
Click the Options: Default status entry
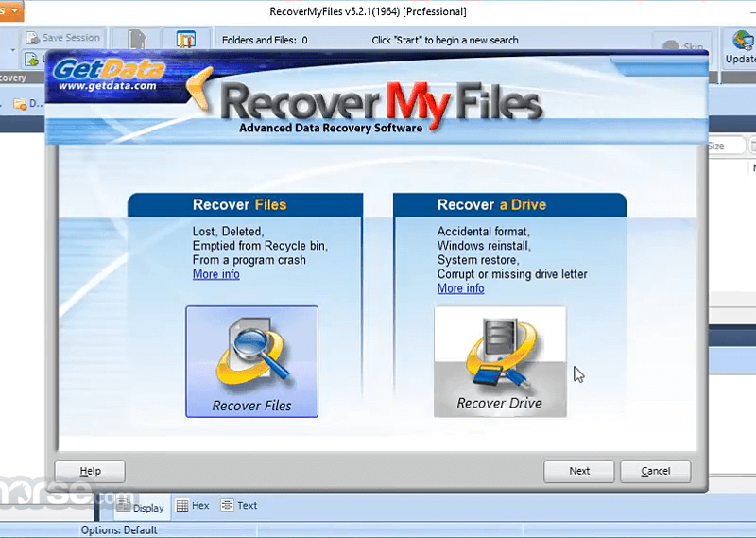point(119,530)
